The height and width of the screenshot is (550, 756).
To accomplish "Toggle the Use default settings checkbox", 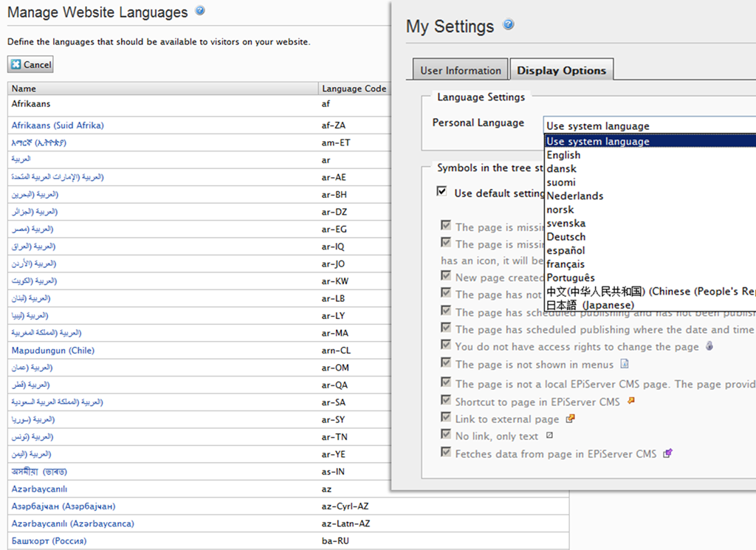I will (x=441, y=192).
